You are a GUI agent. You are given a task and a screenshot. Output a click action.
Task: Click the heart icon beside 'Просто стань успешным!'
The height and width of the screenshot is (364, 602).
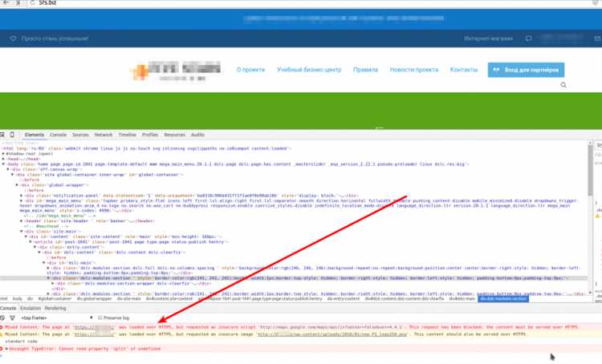click(x=13, y=38)
